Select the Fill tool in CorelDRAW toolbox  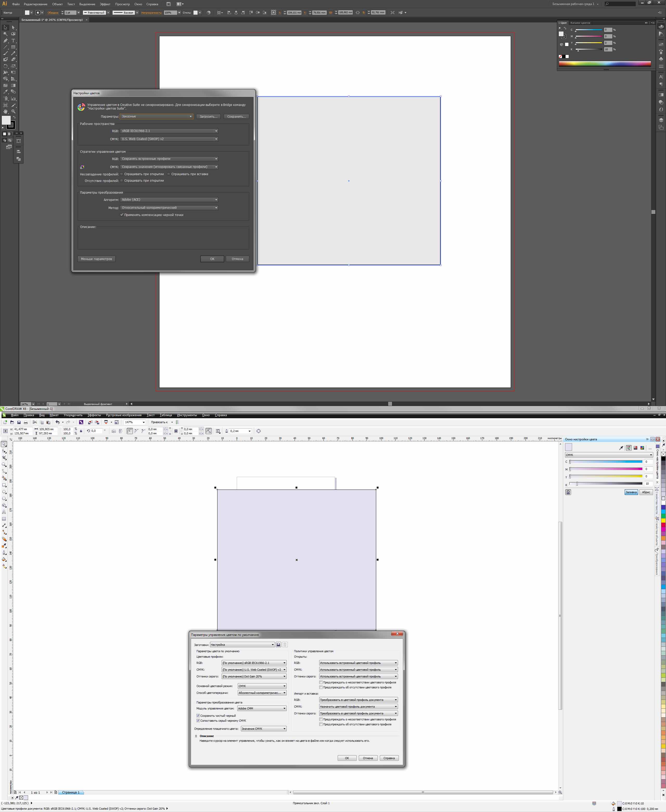(4, 560)
